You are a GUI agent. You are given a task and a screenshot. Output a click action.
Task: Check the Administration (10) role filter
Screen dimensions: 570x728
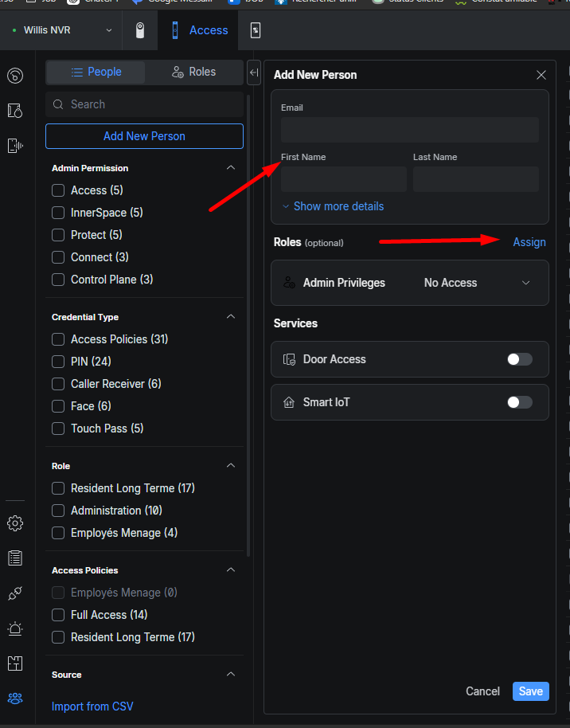pos(58,511)
